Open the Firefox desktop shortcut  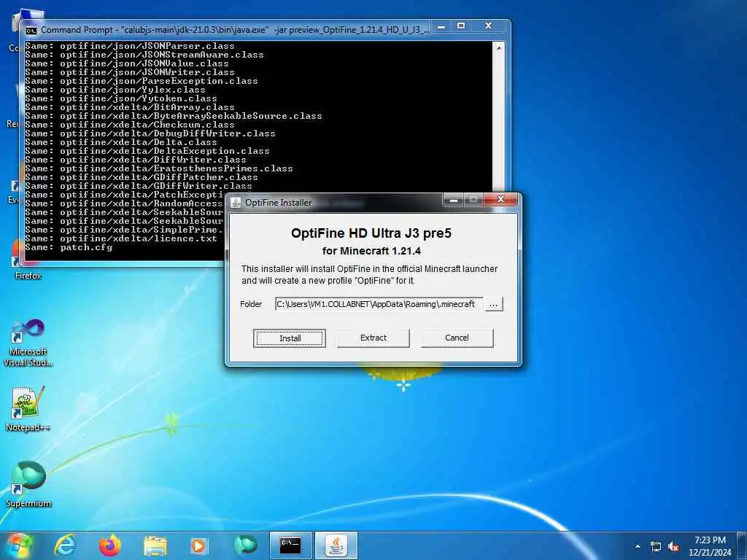(28, 260)
